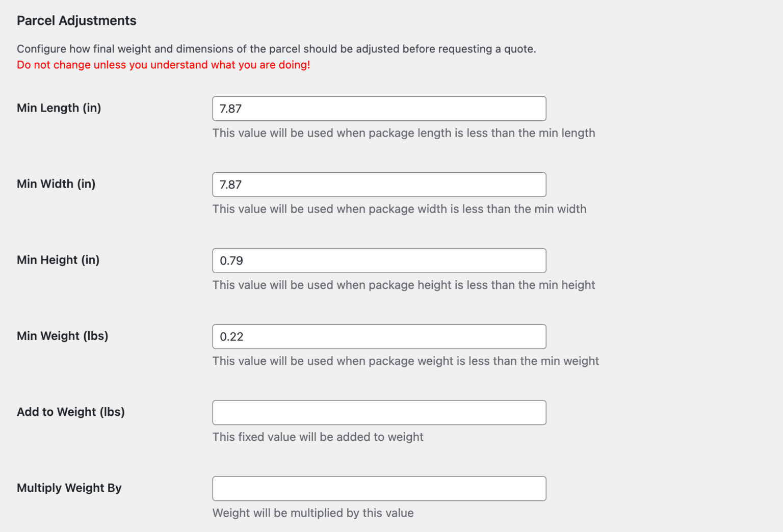This screenshot has height=532, width=783.
Task: Click the Multiply Weight By label
Action: (69, 487)
